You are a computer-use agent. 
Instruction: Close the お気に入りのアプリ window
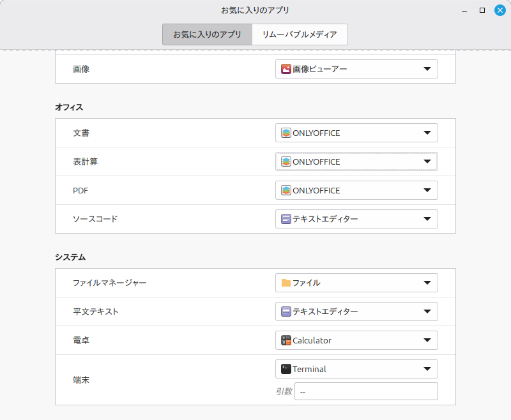click(500, 10)
